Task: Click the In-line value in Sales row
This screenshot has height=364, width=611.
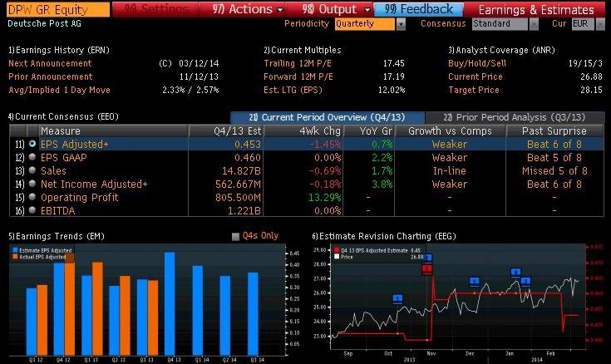Action: pyautogui.click(x=450, y=170)
